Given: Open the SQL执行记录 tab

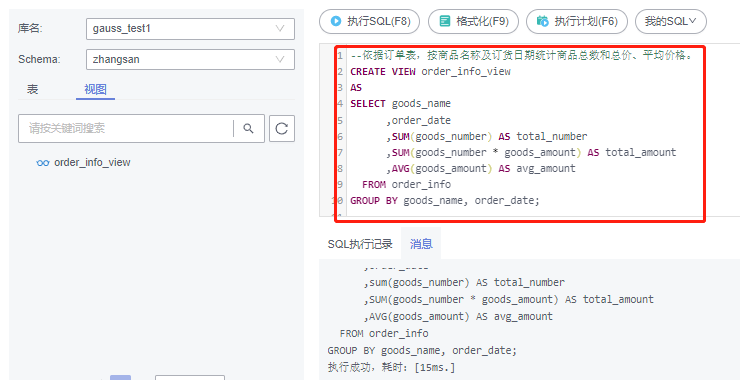Looking at the screenshot, I should click(x=360, y=244).
